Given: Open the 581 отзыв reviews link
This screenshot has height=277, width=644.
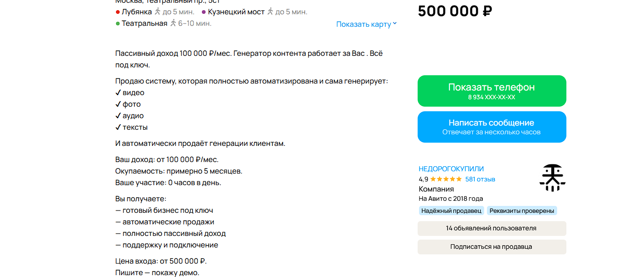Looking at the screenshot, I should tap(480, 180).
